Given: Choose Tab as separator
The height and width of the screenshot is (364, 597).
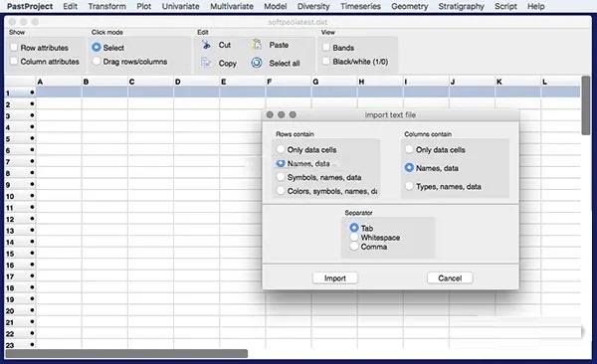Looking at the screenshot, I should click(354, 228).
